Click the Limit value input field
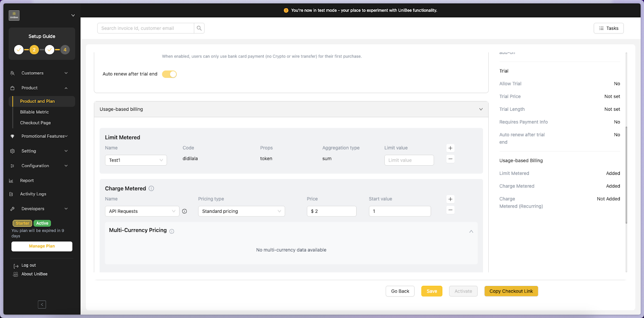 [x=409, y=160]
